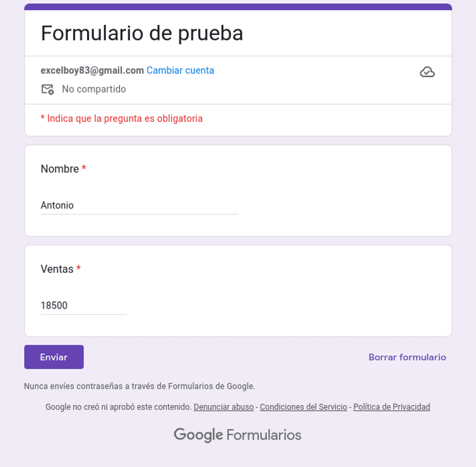This screenshot has height=467, width=476.
Task: Click the cloud draft-saved icon
Action: [x=427, y=72]
